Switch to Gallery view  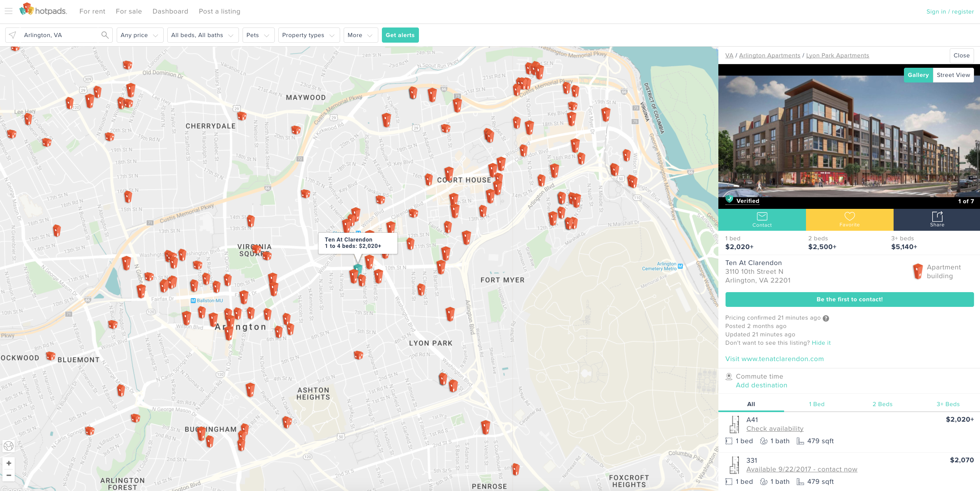(x=918, y=75)
